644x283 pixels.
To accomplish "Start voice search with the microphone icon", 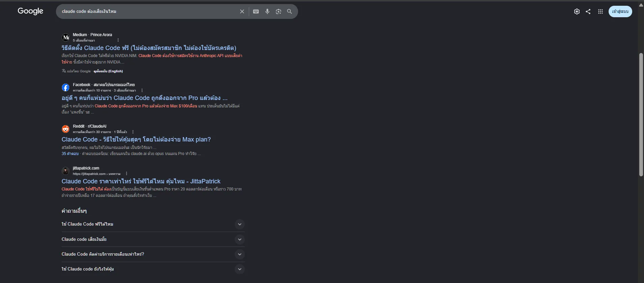I will 267,11.
